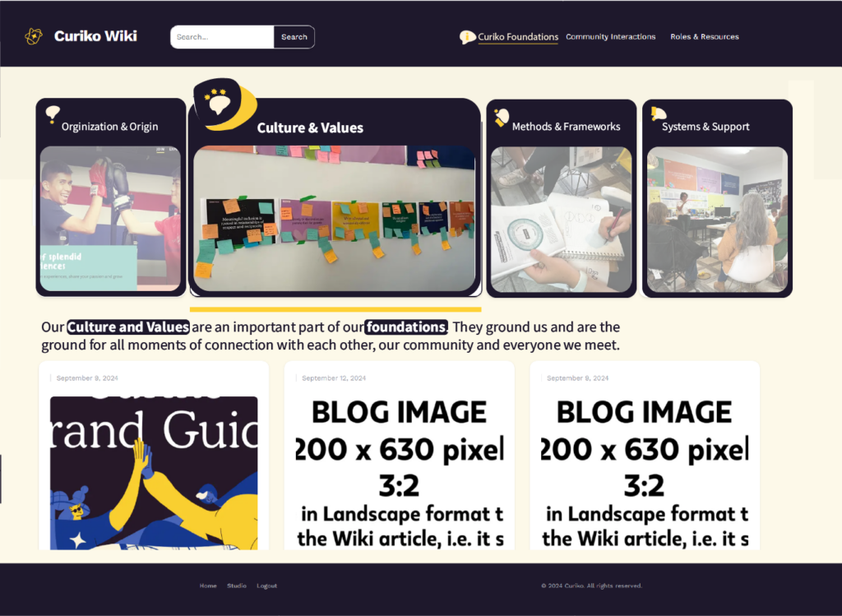Open the Curiko Foundations menu

(x=518, y=37)
